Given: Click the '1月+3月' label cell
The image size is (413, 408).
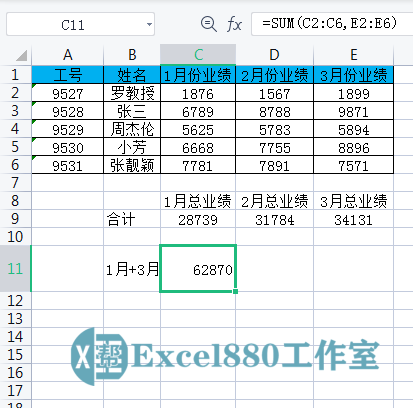Looking at the screenshot, I should (x=132, y=269).
